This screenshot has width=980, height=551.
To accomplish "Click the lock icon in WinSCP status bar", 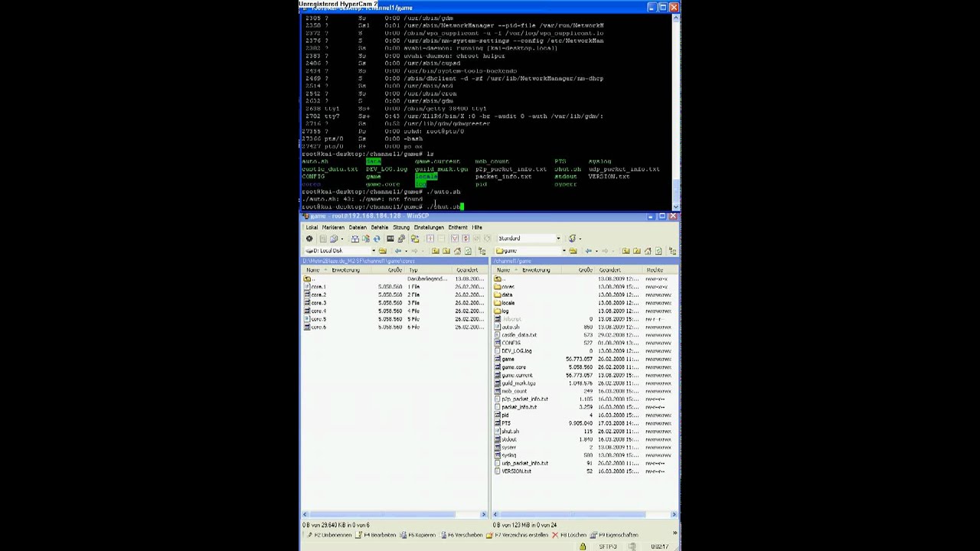I will tap(583, 546).
